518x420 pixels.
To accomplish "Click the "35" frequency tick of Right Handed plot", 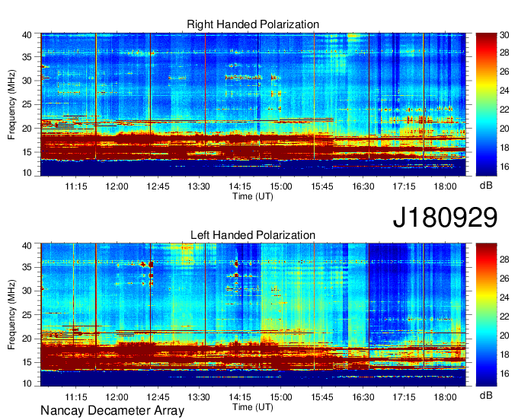I will 27,57.
